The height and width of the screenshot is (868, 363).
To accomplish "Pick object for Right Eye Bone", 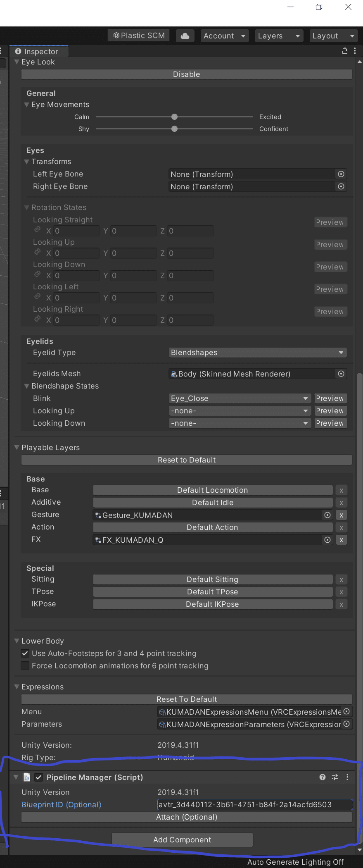I will pyautogui.click(x=341, y=186).
